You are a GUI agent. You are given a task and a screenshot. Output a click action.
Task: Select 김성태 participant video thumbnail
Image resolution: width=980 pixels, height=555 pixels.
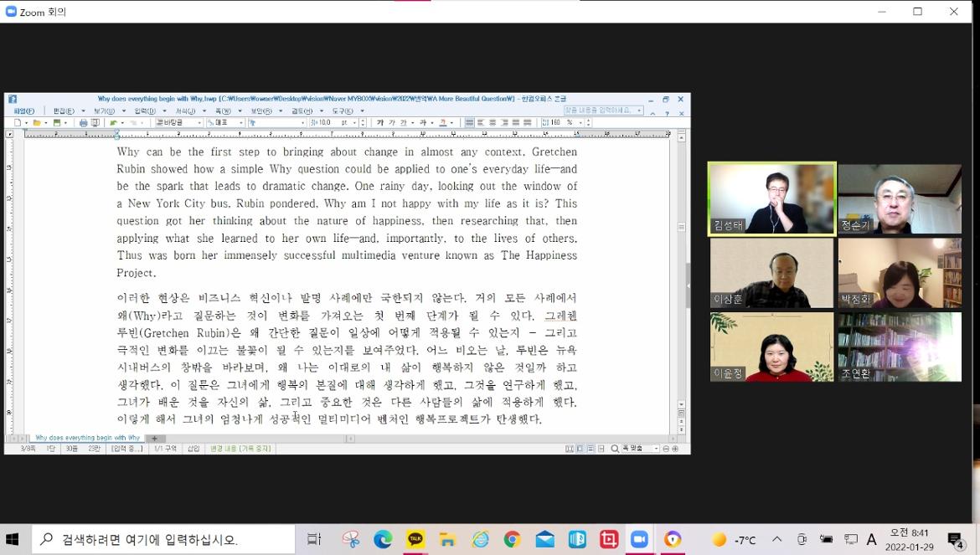[771, 198]
